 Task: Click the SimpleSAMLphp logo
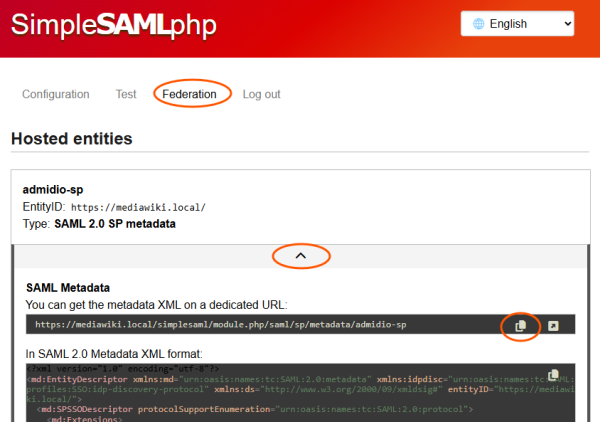tap(114, 25)
